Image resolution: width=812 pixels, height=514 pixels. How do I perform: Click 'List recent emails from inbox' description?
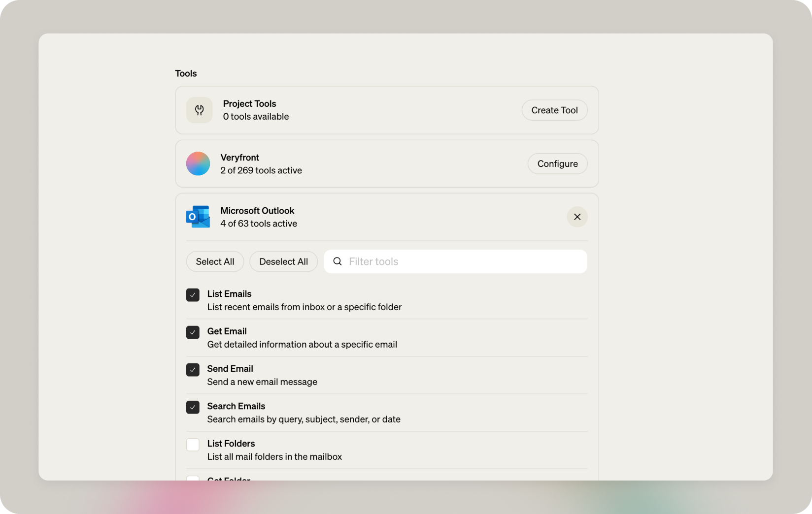(304, 307)
